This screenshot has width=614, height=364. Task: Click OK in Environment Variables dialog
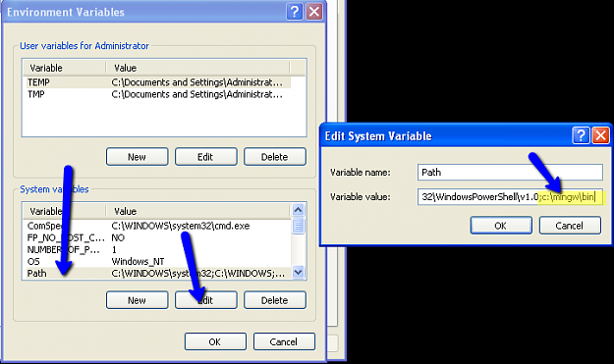[x=215, y=341]
